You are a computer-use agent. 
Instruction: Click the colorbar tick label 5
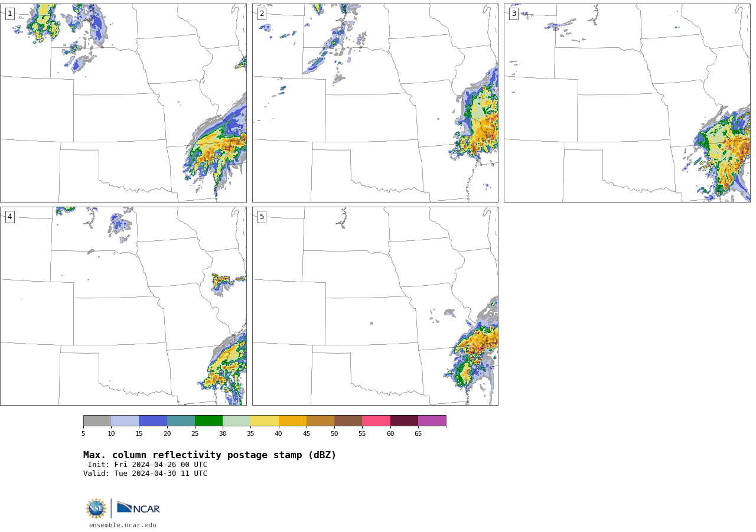pos(83,433)
